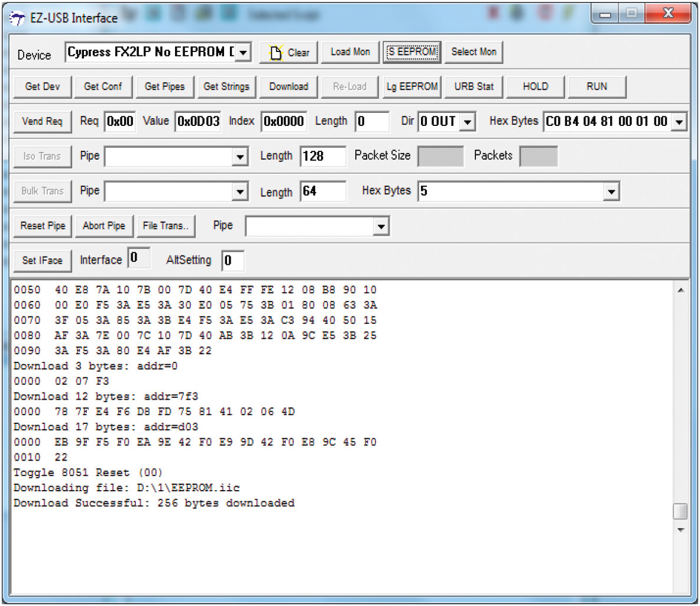Click the Get Strings button
The height and width of the screenshot is (606, 700).
(226, 87)
